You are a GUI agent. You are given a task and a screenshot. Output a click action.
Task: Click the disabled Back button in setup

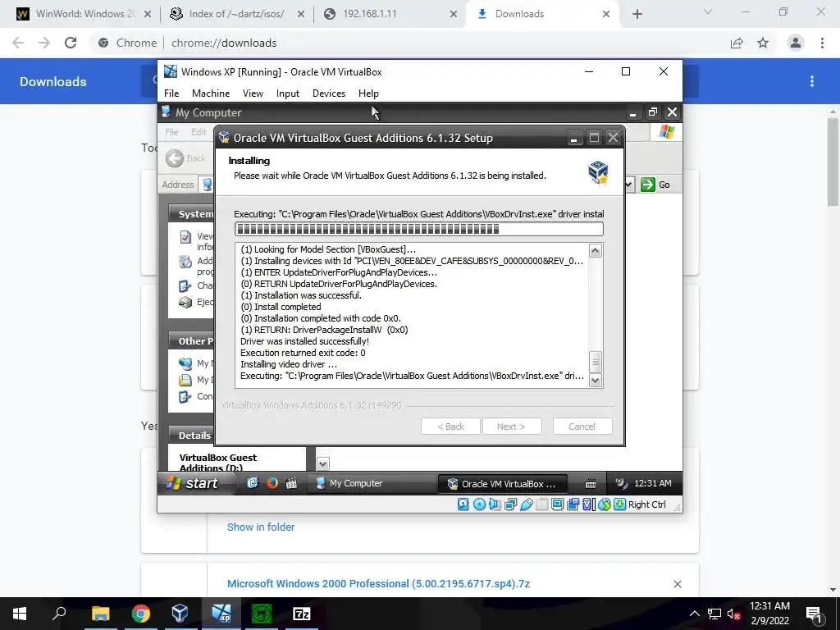coord(450,427)
